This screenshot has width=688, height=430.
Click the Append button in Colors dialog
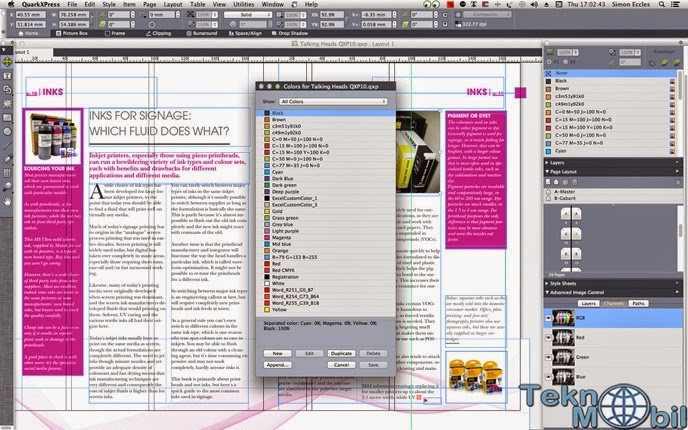pos(277,365)
